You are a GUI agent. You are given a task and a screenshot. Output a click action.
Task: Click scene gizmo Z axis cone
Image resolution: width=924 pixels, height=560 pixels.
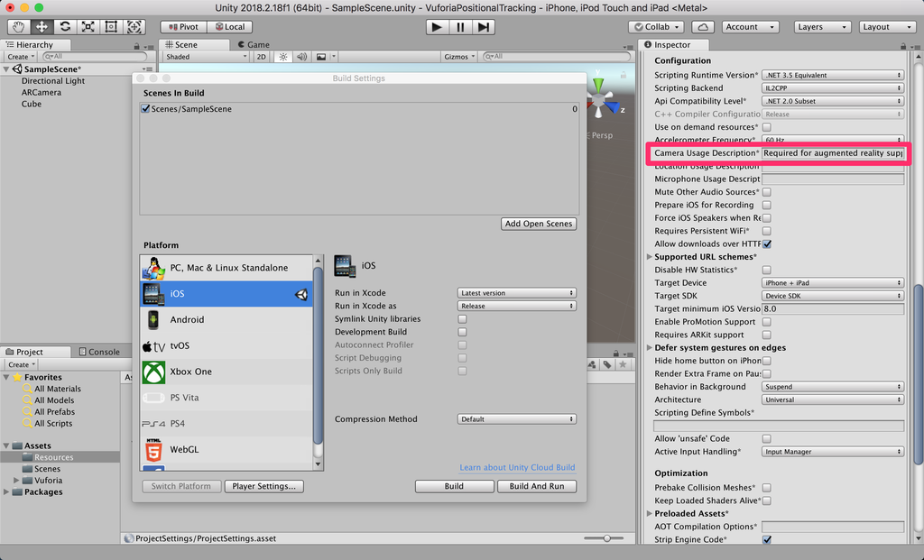tap(613, 107)
